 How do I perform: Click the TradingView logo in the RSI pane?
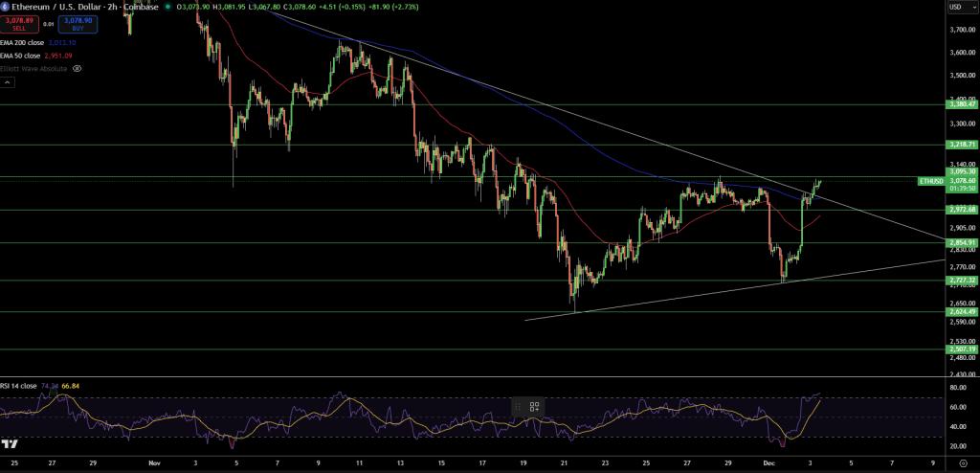[9, 443]
